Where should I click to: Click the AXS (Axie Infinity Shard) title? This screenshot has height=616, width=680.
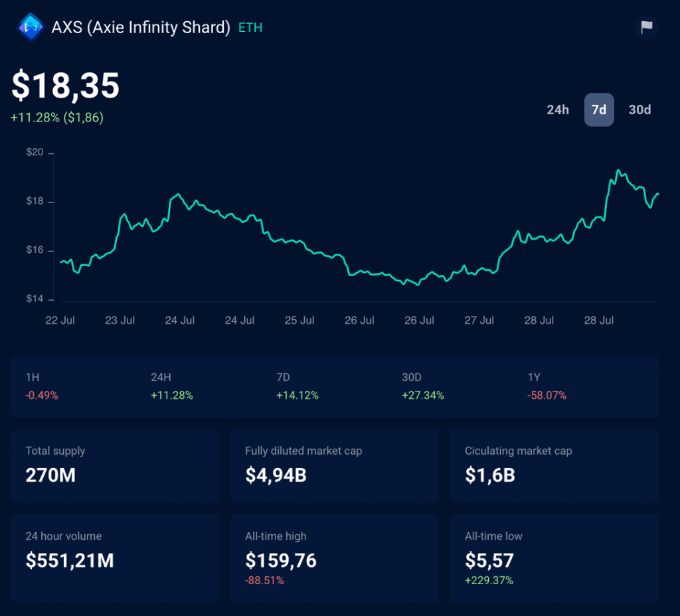click(x=141, y=28)
